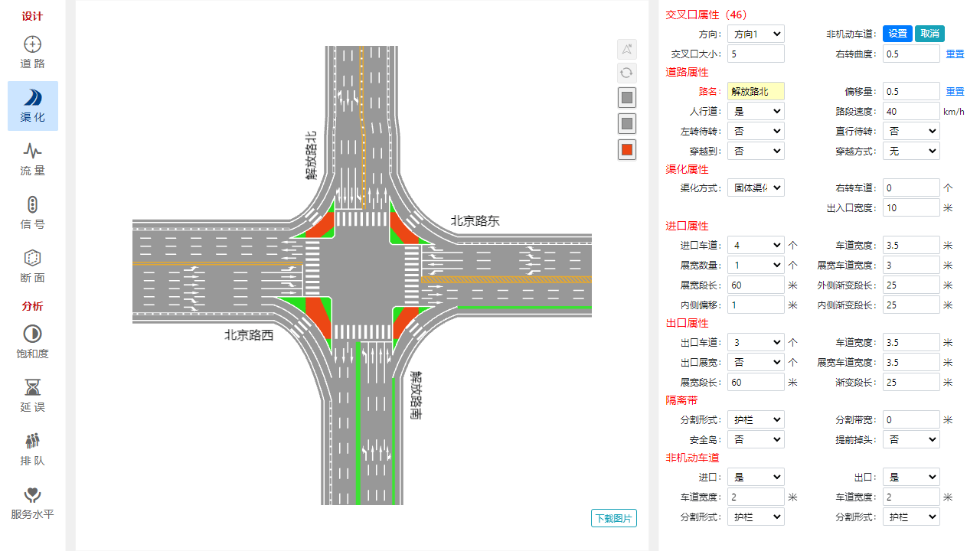Click the 分割带宽 input field
This screenshot has height=551, width=980.
911,419
